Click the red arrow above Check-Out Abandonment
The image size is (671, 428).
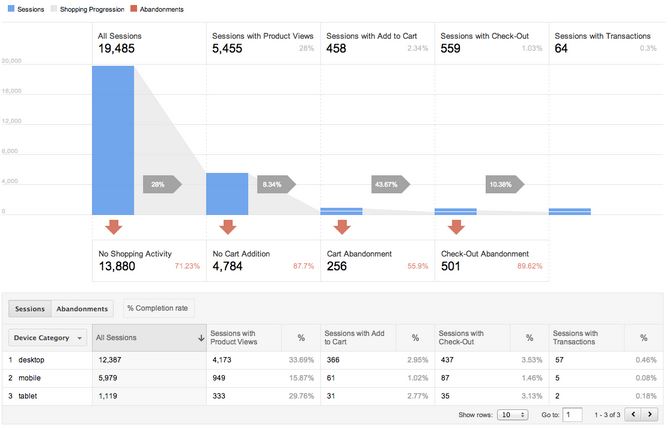455,227
